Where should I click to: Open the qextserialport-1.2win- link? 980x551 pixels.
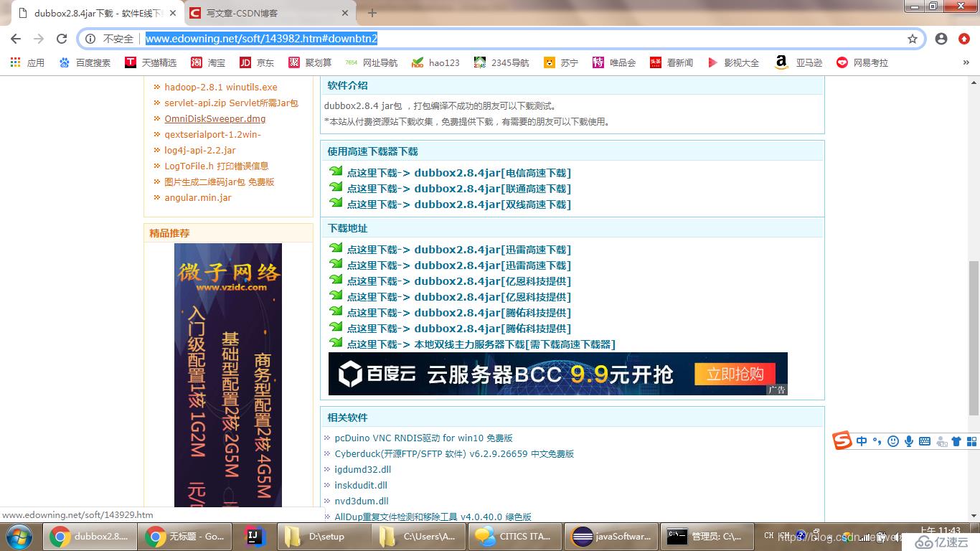(212, 134)
